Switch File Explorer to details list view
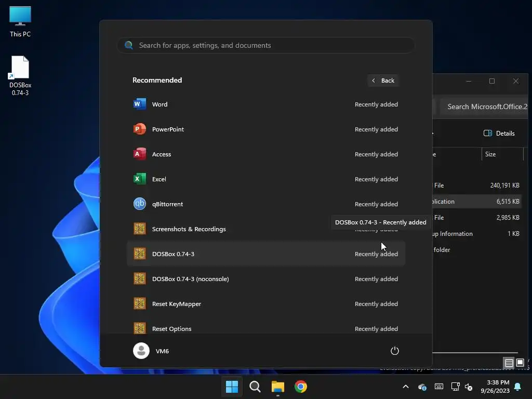This screenshot has width=532, height=399. (x=509, y=363)
